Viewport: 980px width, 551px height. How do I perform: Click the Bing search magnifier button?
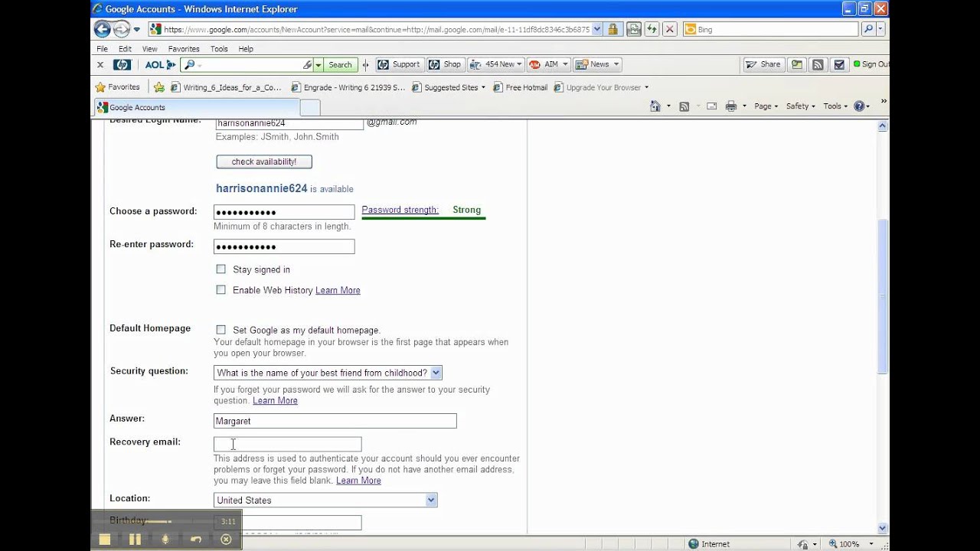pyautogui.click(x=868, y=29)
